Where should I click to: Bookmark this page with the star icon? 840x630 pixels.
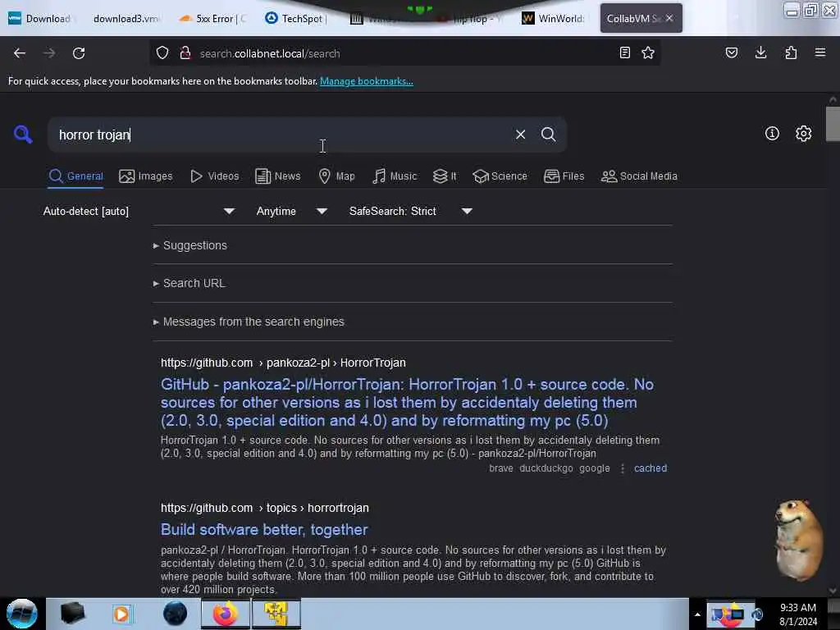tap(648, 52)
